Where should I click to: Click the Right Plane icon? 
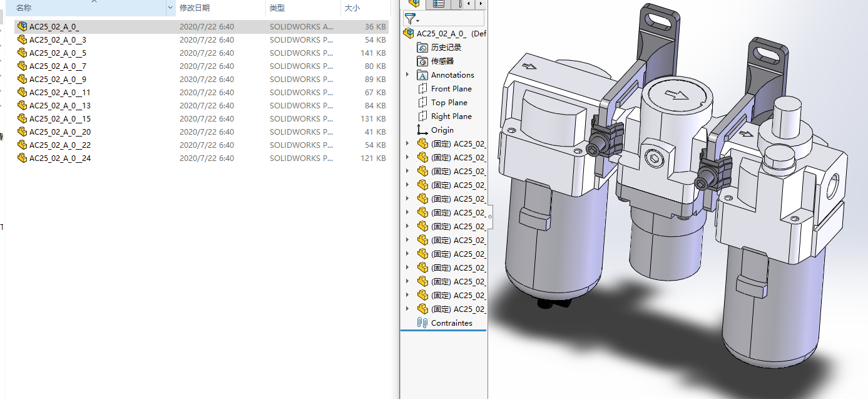point(422,117)
